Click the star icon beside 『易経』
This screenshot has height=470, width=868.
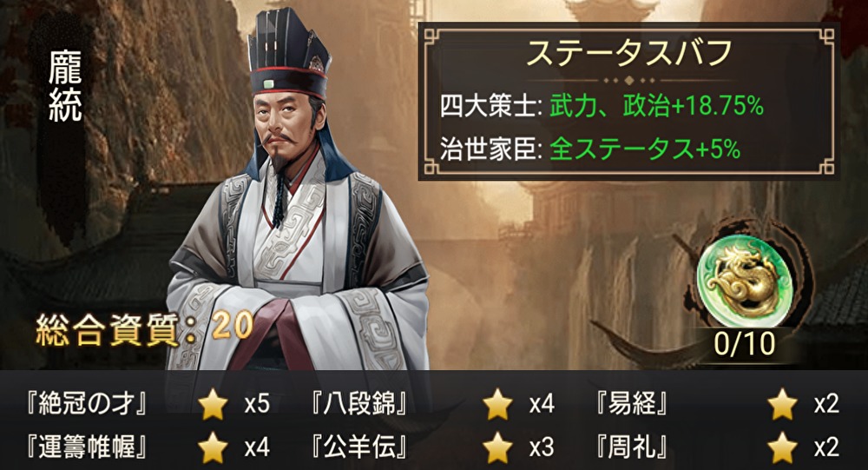pyautogui.click(x=783, y=404)
